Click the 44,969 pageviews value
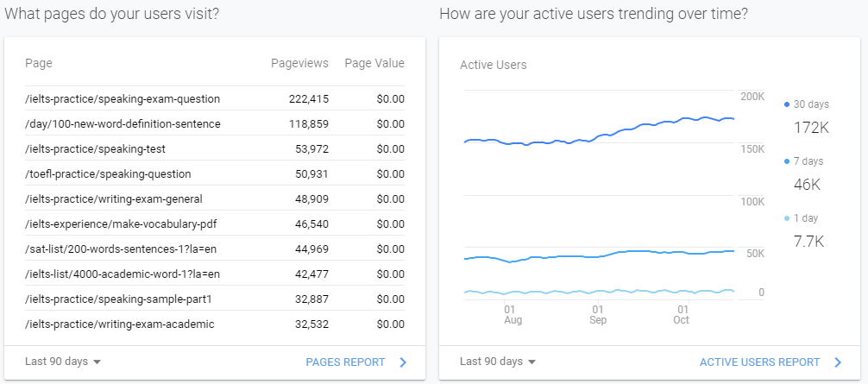The width and height of the screenshot is (868, 384). [x=311, y=249]
